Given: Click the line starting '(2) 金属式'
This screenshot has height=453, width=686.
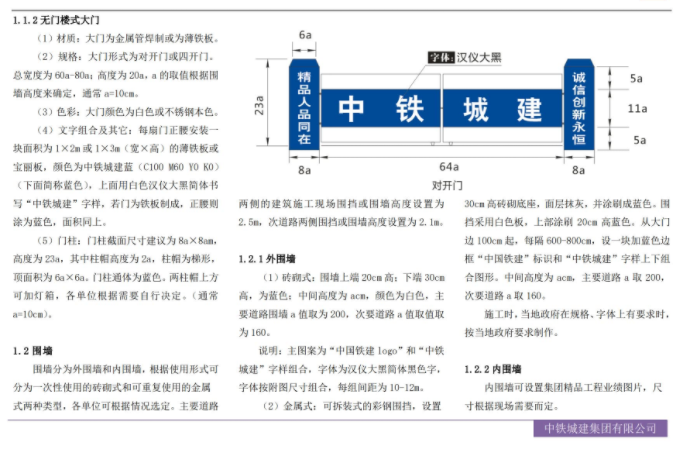Looking at the screenshot, I should tap(352, 406).
